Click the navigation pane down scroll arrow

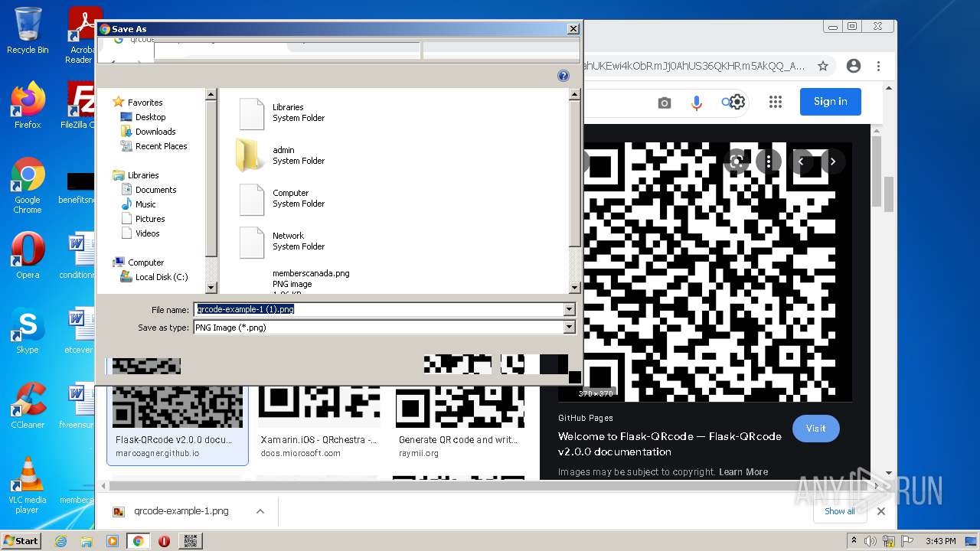[x=211, y=288]
